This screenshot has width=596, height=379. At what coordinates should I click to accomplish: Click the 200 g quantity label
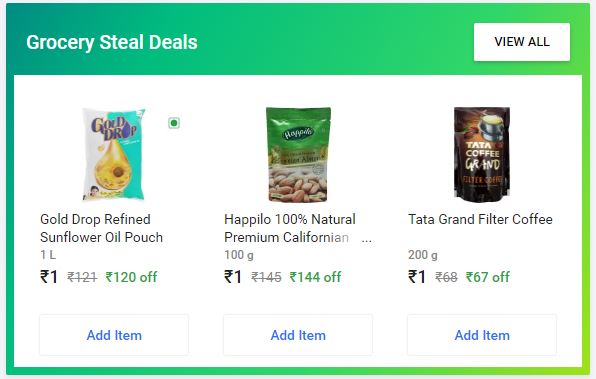[x=423, y=255]
